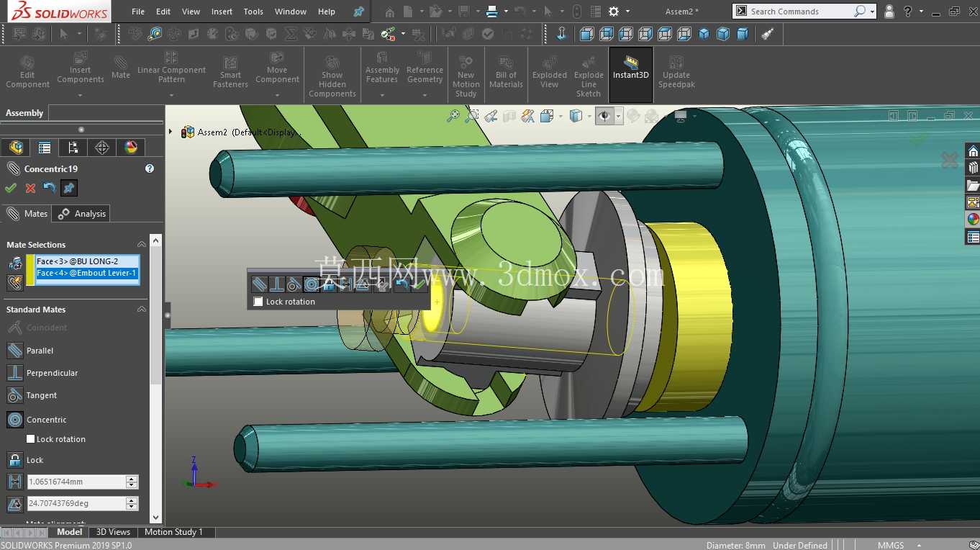Open the ConfigurationManager panel tab
The width and height of the screenshot is (980, 550).
[73, 148]
